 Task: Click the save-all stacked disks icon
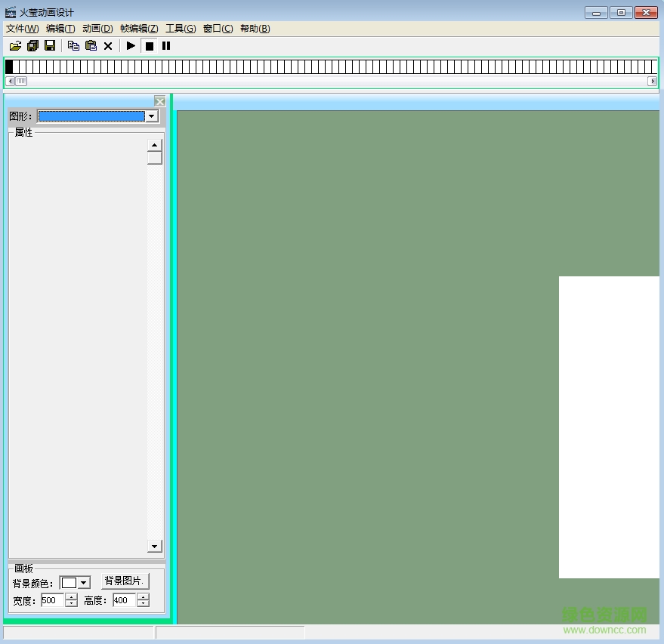point(32,46)
